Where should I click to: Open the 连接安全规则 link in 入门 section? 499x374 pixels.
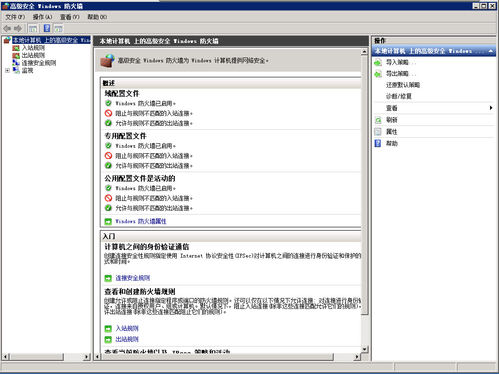(133, 278)
